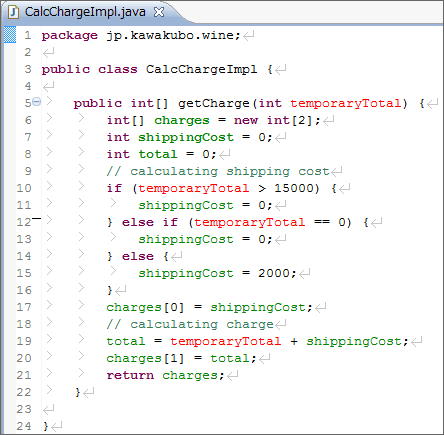Click 'public class' keywords on line 3
Image resolution: width=444 pixels, height=435 pixels.
coord(89,69)
